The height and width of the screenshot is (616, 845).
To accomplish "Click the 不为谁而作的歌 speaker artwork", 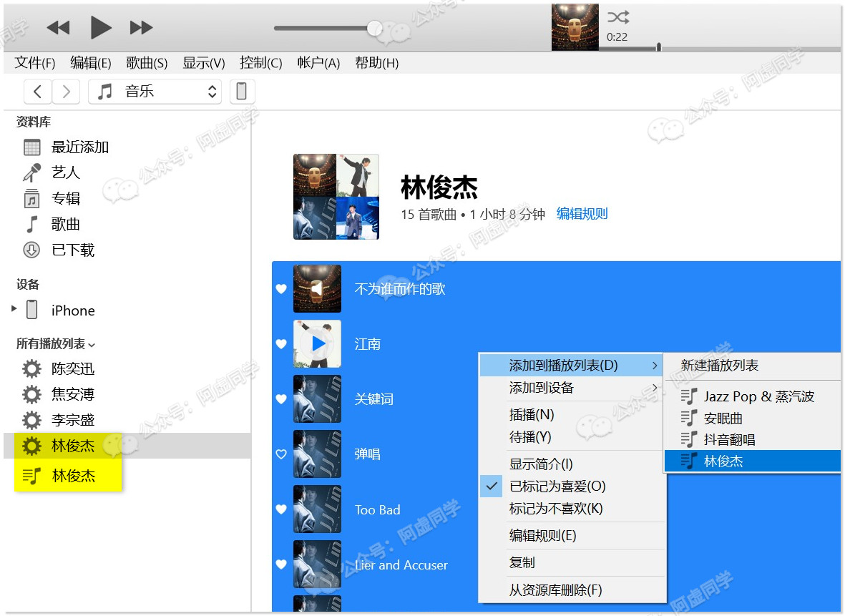I will pos(318,289).
